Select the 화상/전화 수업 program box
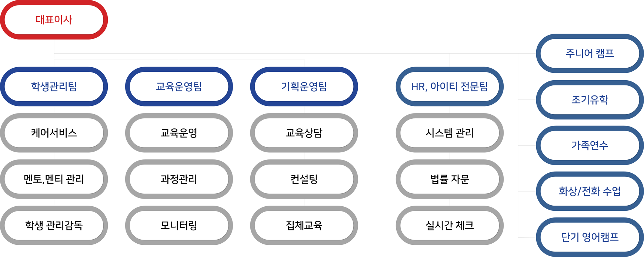 point(590,191)
